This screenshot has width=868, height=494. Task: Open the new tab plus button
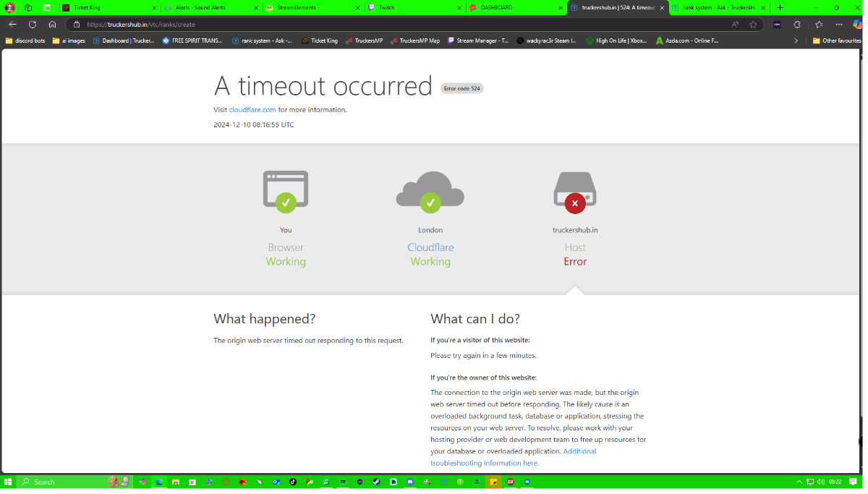click(780, 7)
